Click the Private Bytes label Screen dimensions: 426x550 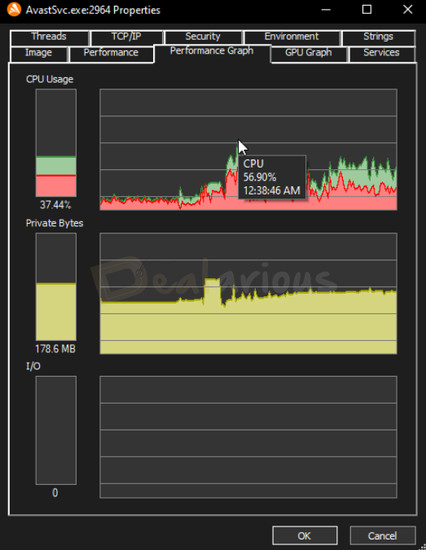[55, 223]
